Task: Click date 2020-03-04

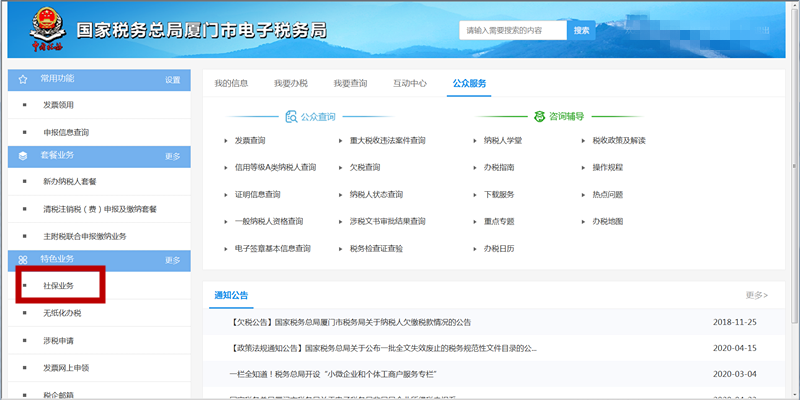Action: 735,374
